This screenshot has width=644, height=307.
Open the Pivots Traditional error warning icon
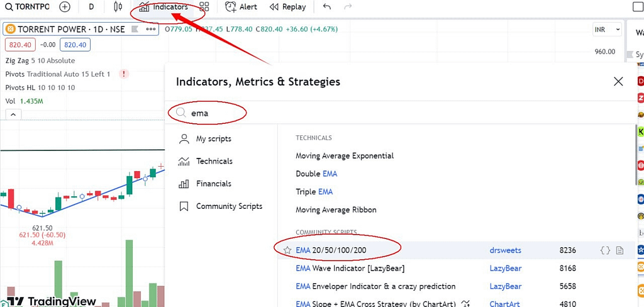coord(124,74)
